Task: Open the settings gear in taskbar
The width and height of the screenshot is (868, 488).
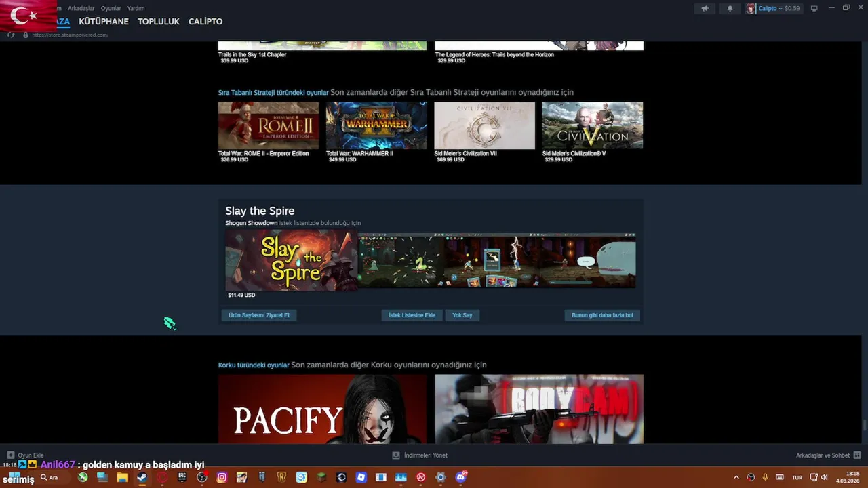Action: click(x=441, y=477)
